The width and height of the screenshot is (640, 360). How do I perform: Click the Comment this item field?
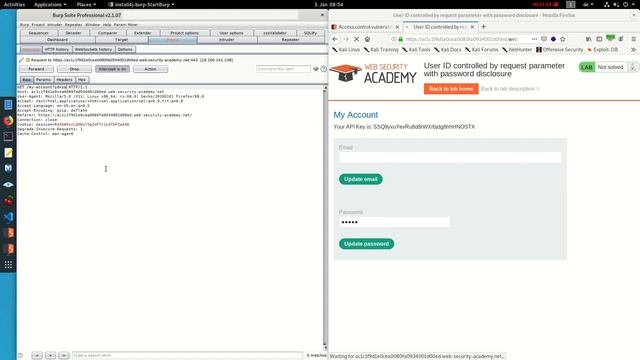click(x=283, y=69)
